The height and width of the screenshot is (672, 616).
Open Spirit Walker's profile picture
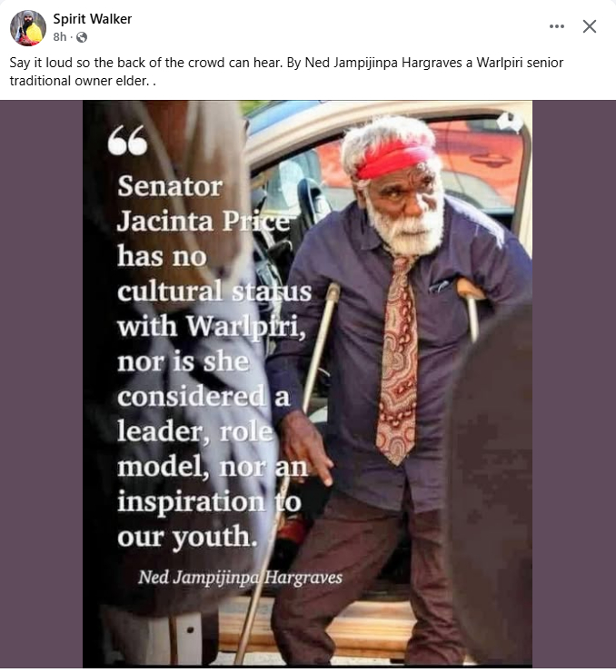[28, 28]
